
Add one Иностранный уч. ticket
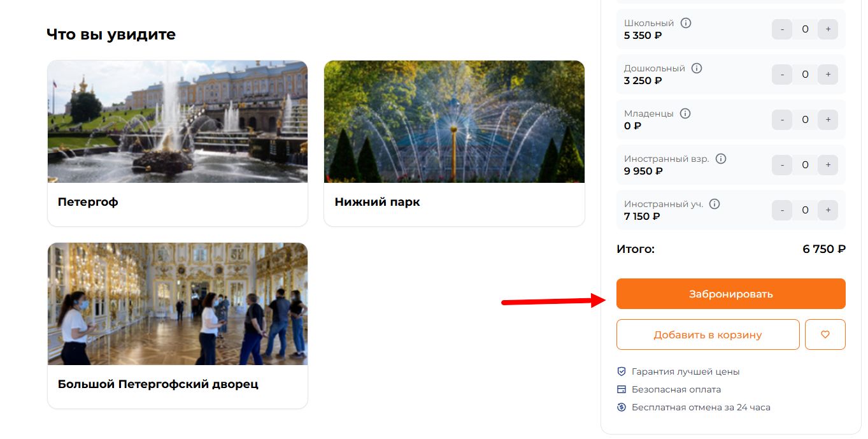(x=828, y=210)
